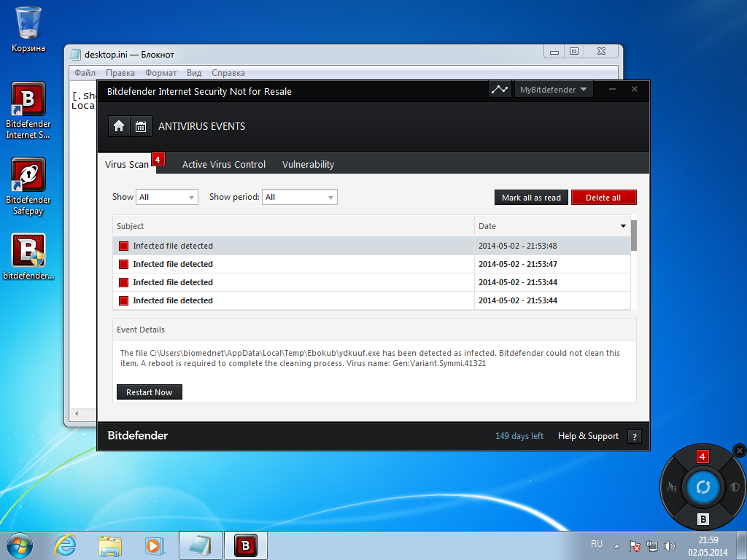Open Internet Explorer from the taskbar
Image resolution: width=747 pixels, height=560 pixels.
click(x=66, y=545)
